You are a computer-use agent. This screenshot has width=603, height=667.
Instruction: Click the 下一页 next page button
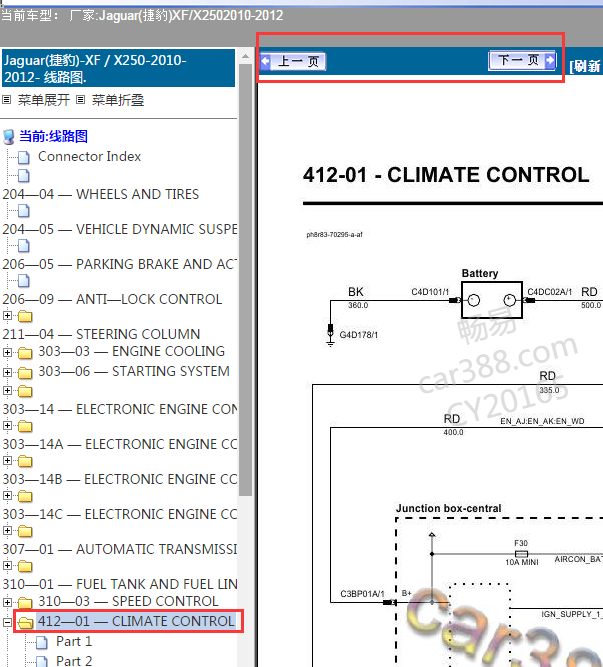coord(522,60)
